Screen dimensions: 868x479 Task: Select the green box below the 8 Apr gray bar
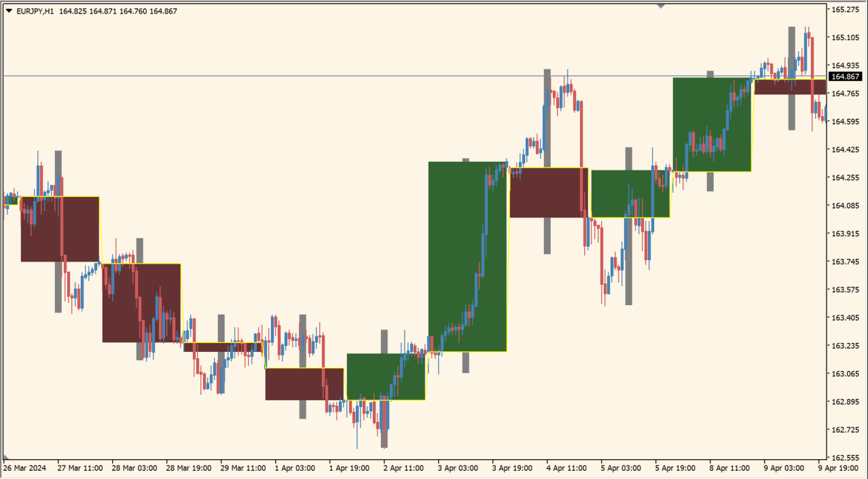(x=712, y=124)
